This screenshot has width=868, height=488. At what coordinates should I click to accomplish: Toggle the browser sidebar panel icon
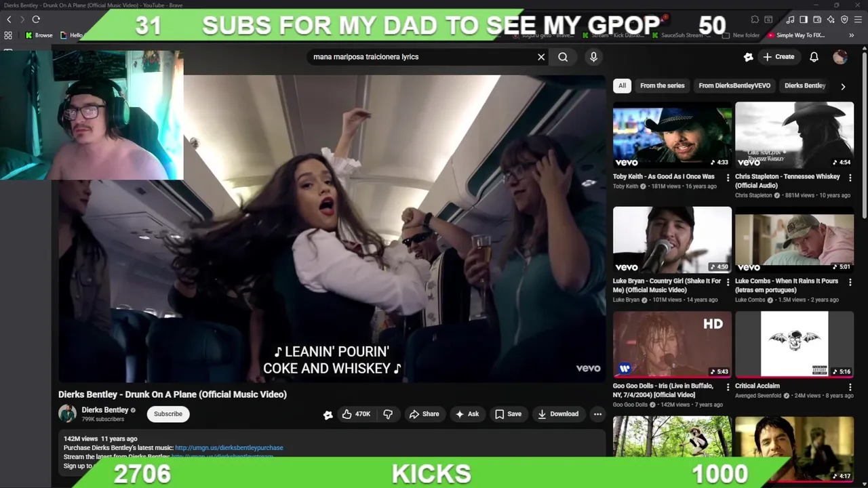[x=804, y=20]
